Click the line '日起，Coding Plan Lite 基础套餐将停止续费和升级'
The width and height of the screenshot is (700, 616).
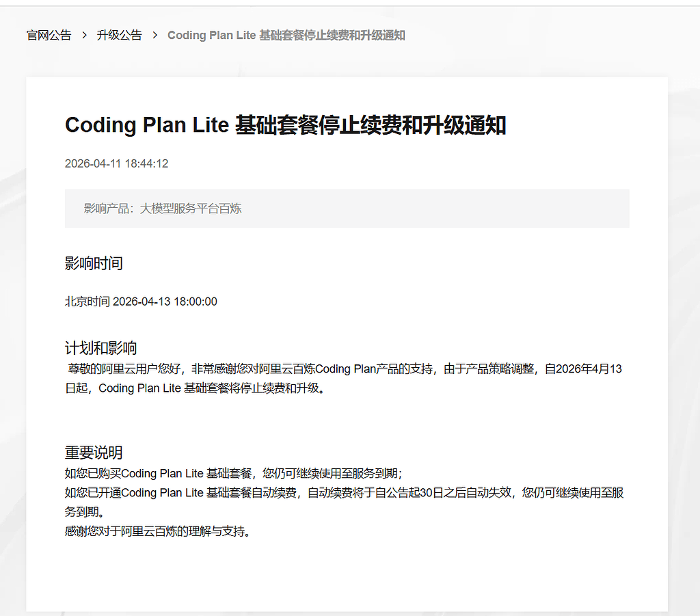(195, 388)
